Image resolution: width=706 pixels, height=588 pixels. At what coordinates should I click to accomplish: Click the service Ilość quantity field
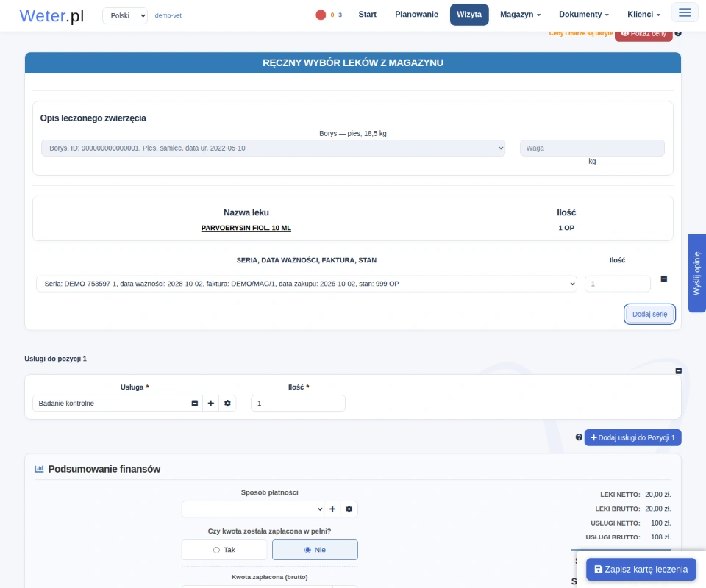[x=298, y=403]
